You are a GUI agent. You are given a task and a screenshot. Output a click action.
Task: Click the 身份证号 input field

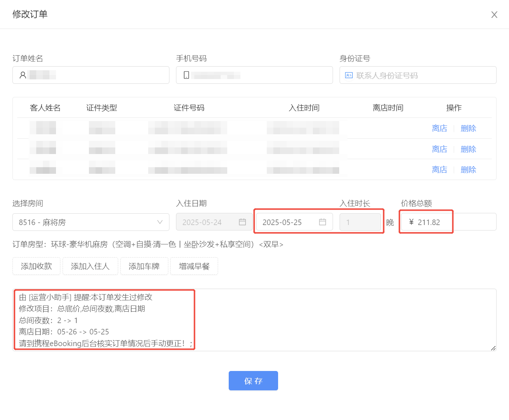(418, 75)
